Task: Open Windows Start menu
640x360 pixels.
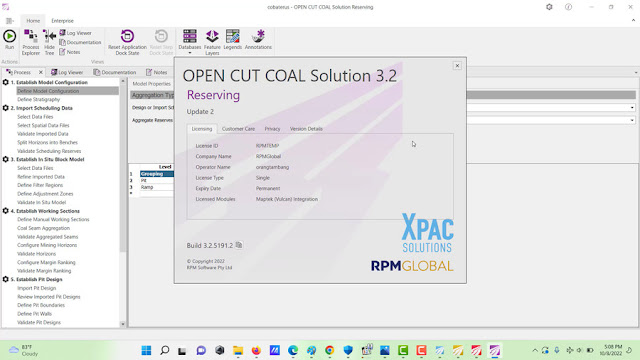Action: point(146,350)
